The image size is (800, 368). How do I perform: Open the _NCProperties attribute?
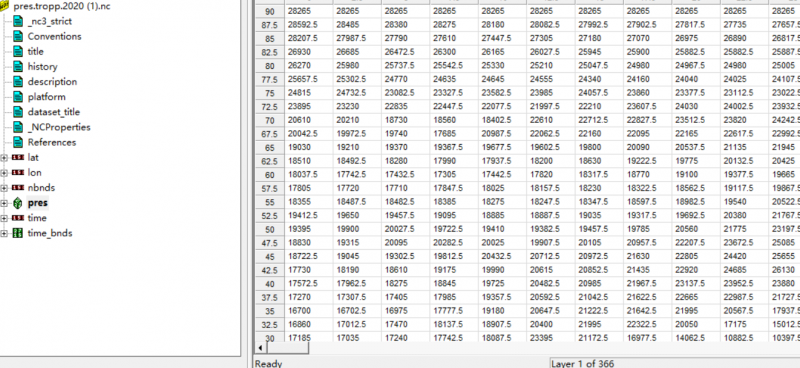(x=59, y=127)
